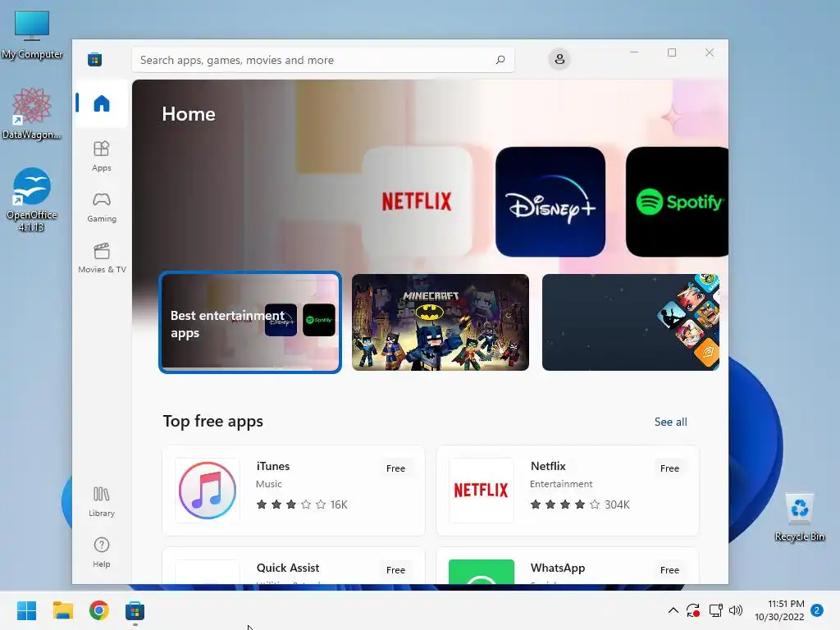Click the search apps input field
Screen dimensions: 840x630
pos(323,60)
